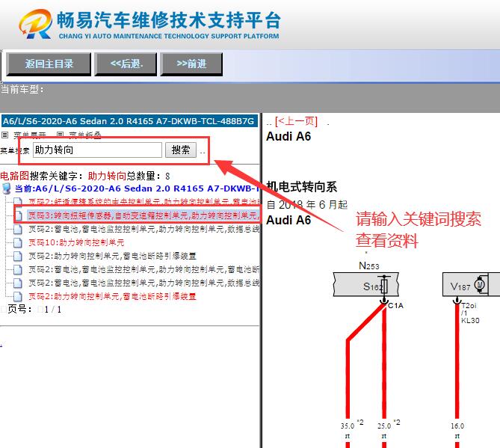500x448 pixels.
Task: Click the platform logo icon
Action: pyautogui.click(x=35, y=24)
